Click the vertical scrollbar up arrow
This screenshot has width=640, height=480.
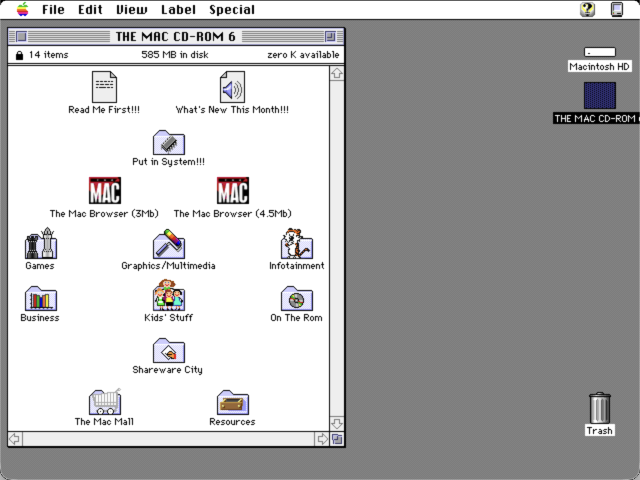tap(337, 73)
